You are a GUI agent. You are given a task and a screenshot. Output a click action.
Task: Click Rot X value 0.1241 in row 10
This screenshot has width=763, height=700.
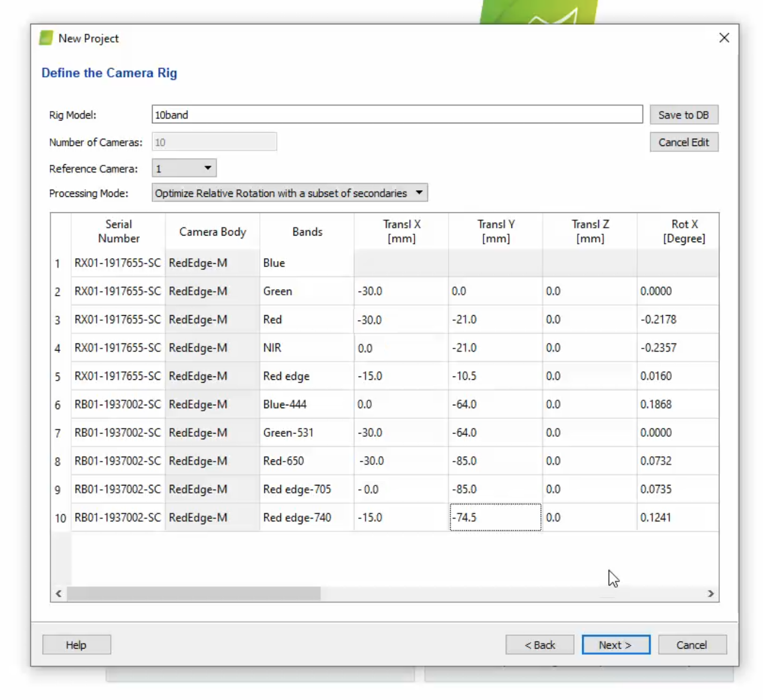(678, 518)
